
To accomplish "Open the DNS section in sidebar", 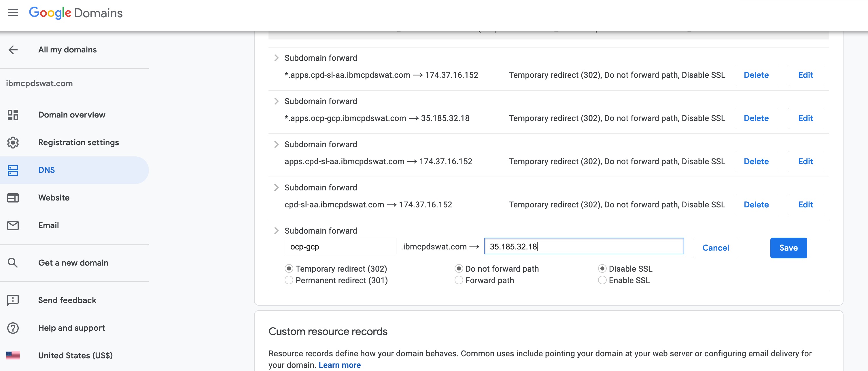I will tap(46, 170).
